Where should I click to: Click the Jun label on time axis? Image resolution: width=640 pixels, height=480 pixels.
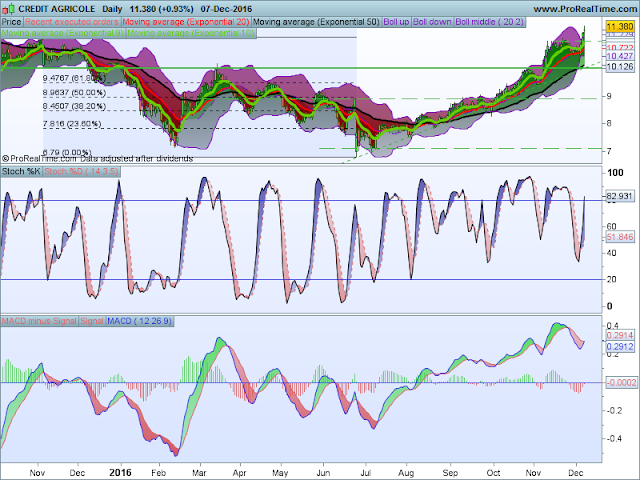click(x=323, y=473)
